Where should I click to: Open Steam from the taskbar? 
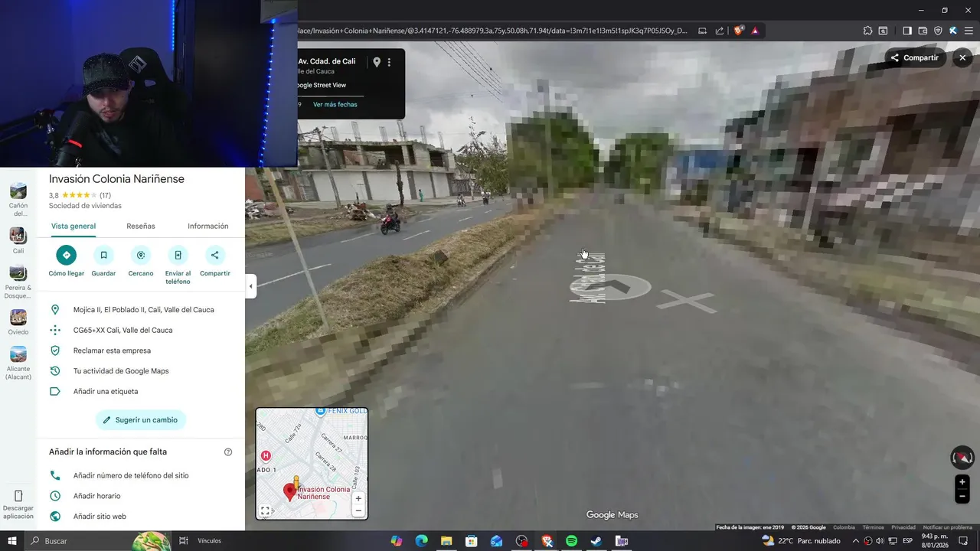click(x=596, y=541)
